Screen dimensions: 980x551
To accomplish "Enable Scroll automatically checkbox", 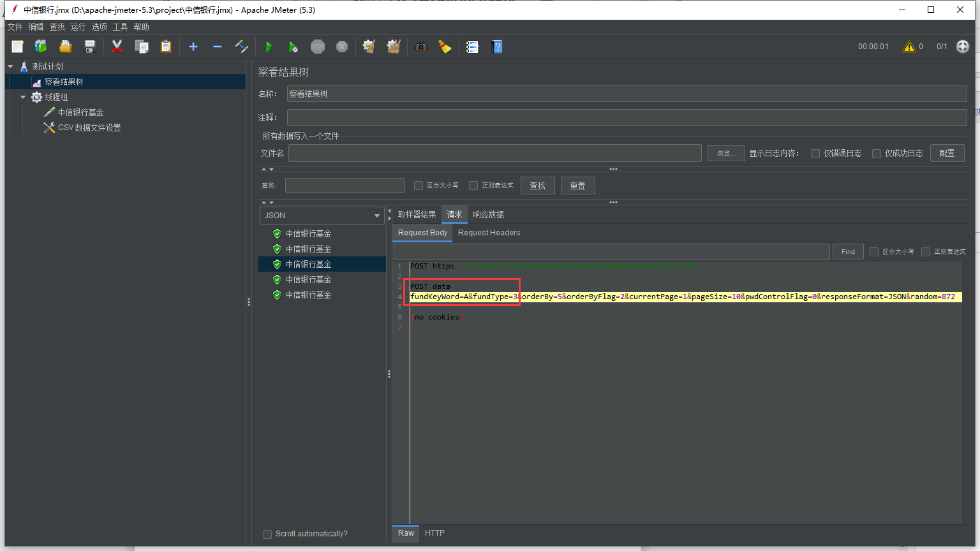I will click(x=267, y=534).
